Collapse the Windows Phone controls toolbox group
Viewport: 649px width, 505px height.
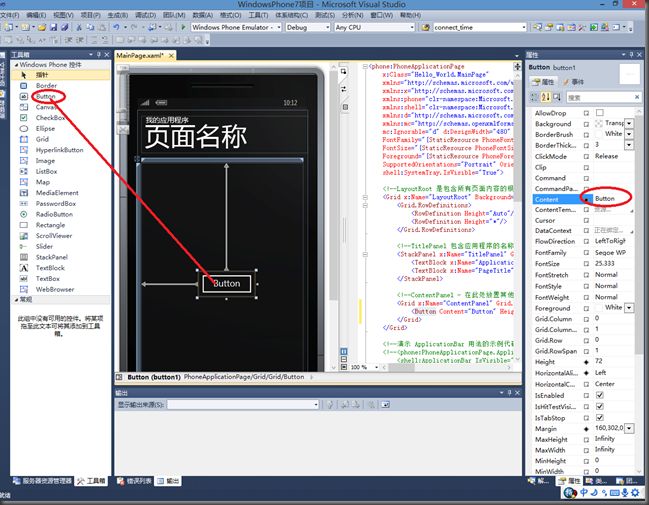16,65
